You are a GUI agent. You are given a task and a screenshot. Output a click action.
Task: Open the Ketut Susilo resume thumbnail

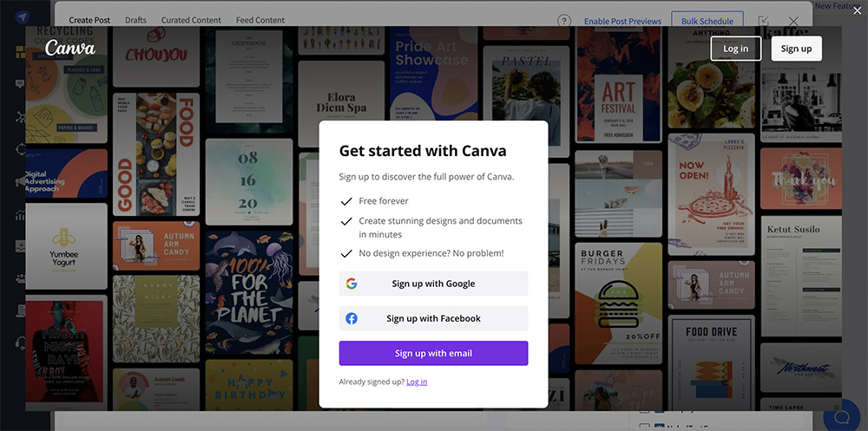pyautogui.click(x=801, y=276)
